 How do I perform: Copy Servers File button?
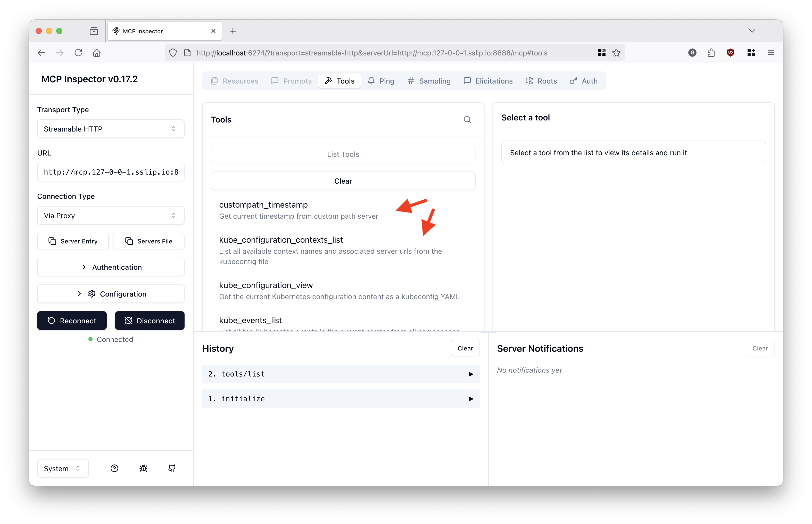point(148,241)
